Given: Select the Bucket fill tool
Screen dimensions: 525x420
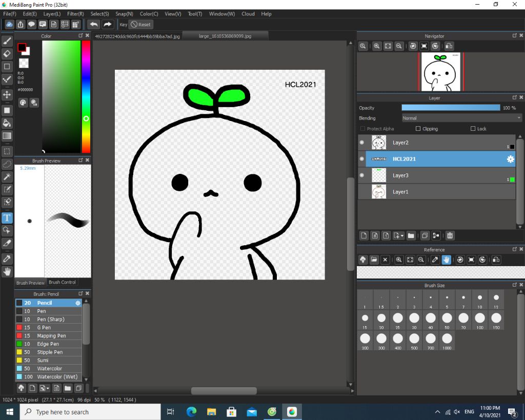Looking at the screenshot, I should 7,123.
